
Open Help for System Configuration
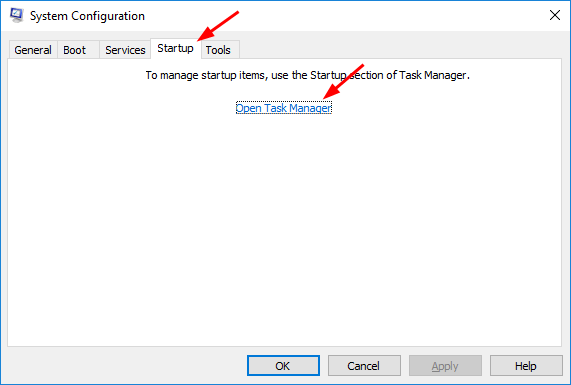point(526,366)
